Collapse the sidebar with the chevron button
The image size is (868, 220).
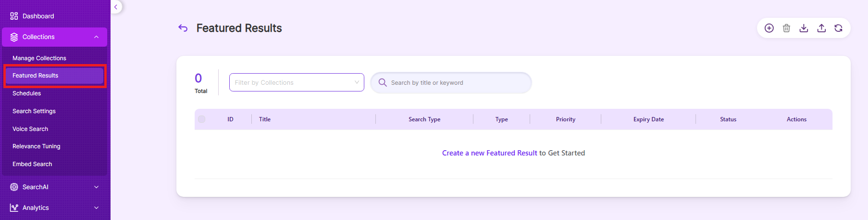click(116, 7)
